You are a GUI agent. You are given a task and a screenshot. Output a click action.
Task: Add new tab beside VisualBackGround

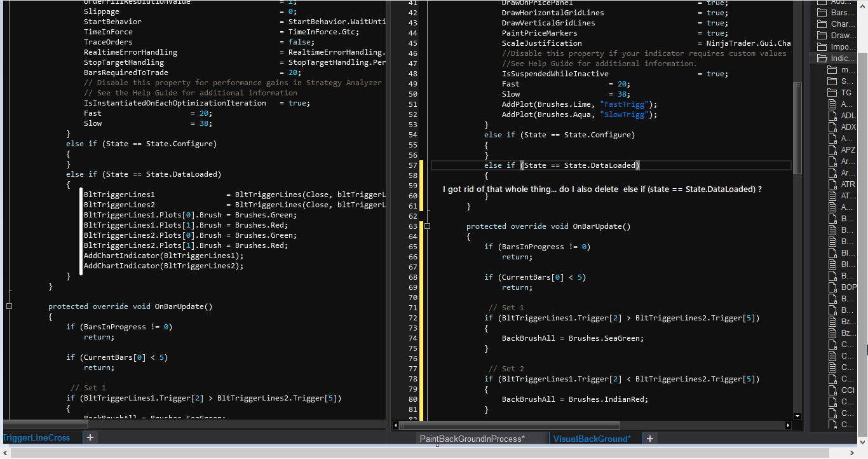(650, 439)
